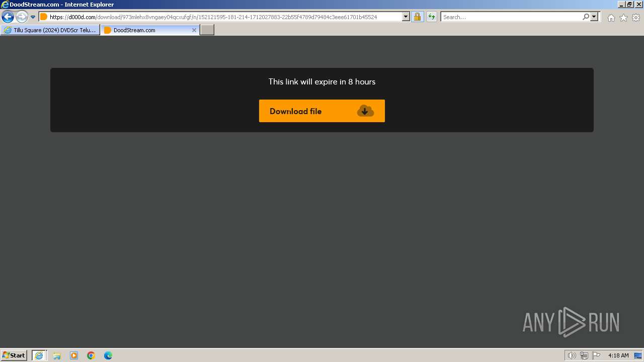Click the 4:18 AM clock

point(618,355)
